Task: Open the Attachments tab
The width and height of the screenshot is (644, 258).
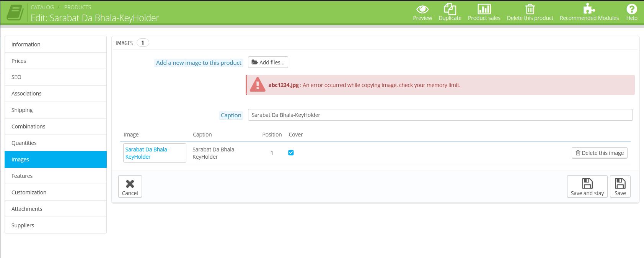Action: [55, 209]
